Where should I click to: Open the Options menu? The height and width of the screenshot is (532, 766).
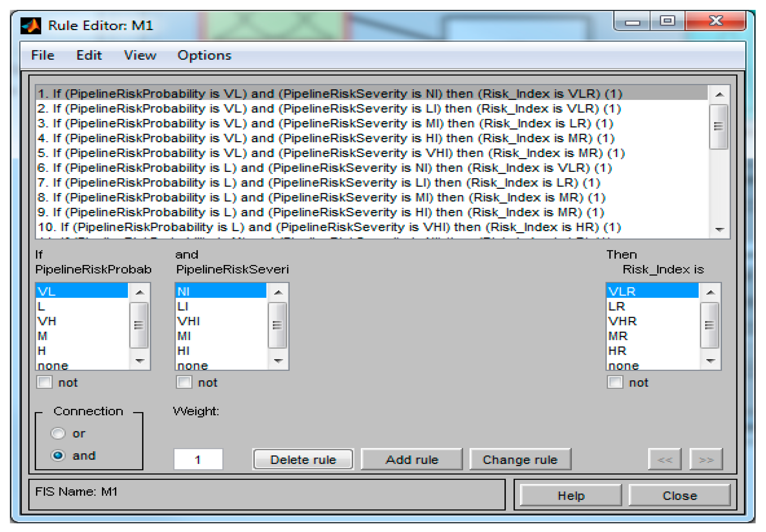(204, 55)
